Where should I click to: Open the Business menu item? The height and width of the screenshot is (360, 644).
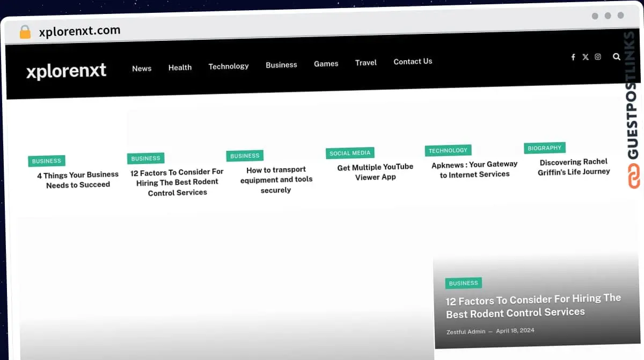(x=281, y=64)
